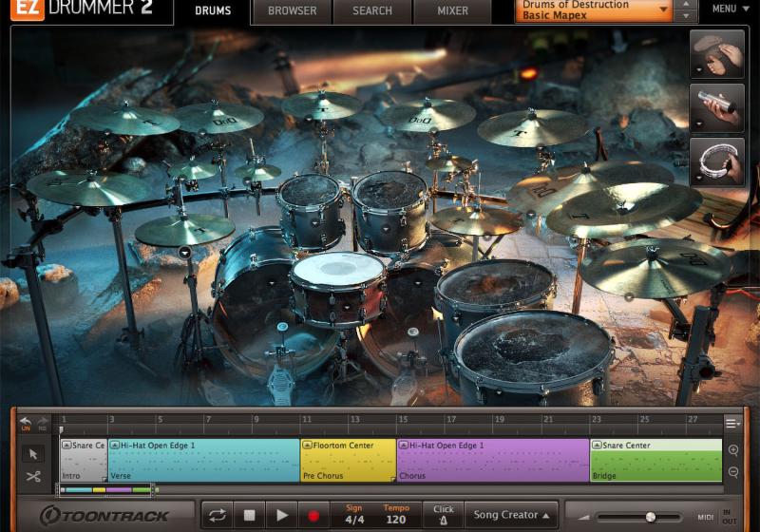Screen dimensions: 760x532
Task: Select previous kit preset with up arrow
Action: pyautogui.click(x=686, y=5)
